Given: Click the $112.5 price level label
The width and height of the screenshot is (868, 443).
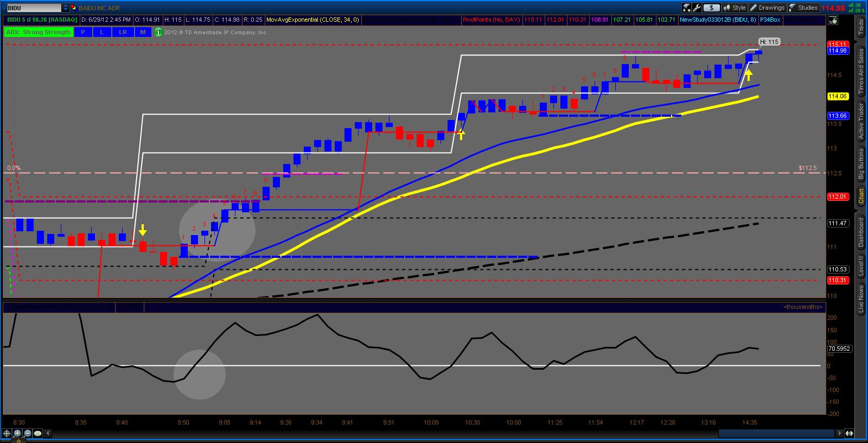Looking at the screenshot, I should point(807,168).
